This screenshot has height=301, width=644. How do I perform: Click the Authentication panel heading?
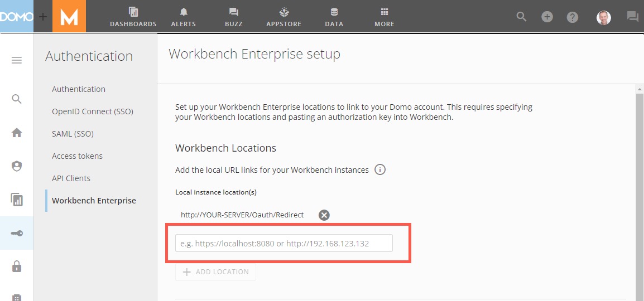[89, 56]
